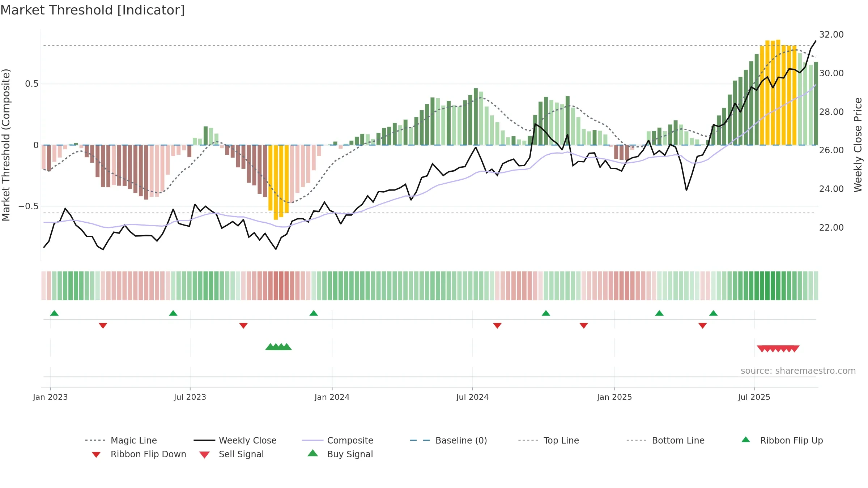868x488 pixels.
Task: Toggle the Weekly Close legend entry
Action: [x=235, y=440]
